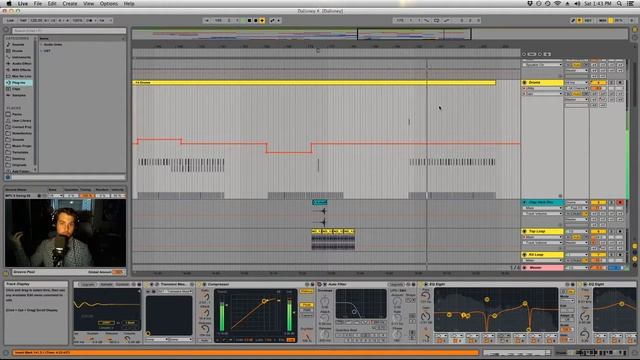
Task: Select Drums category in browser
Action: coord(18,51)
